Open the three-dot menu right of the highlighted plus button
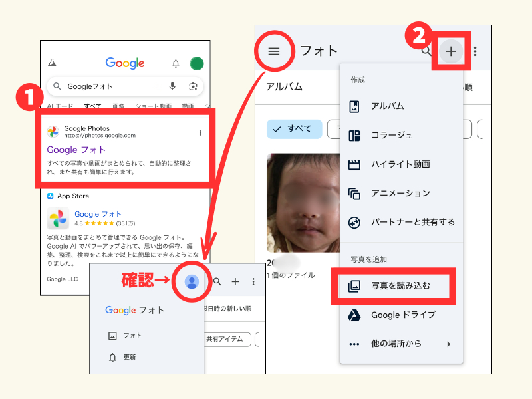Viewport: 532px width, 399px height. point(475,51)
